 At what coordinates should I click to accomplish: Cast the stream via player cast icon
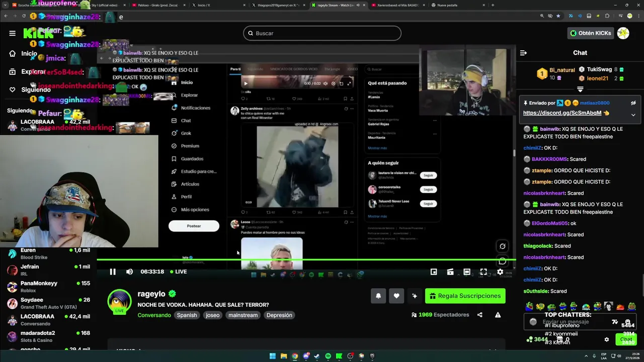[x=450, y=272]
